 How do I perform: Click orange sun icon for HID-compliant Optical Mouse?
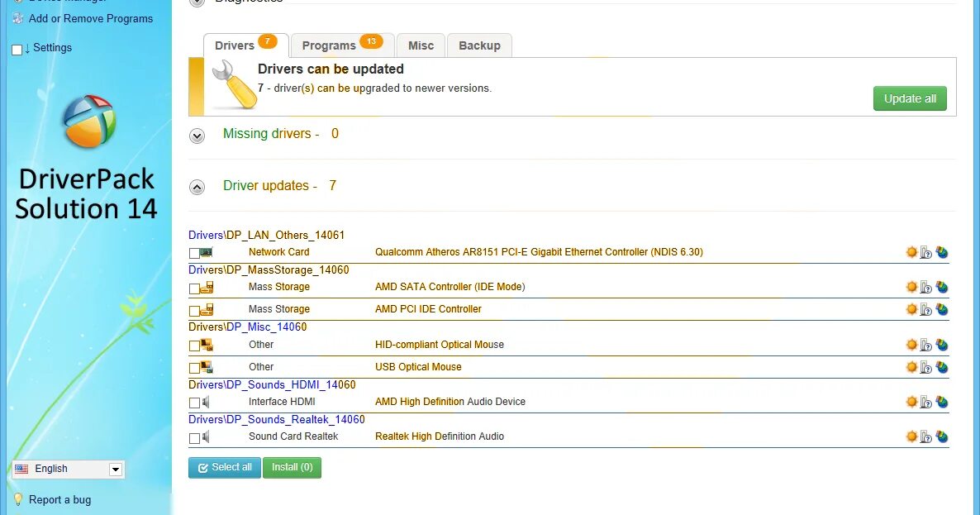coord(911,345)
